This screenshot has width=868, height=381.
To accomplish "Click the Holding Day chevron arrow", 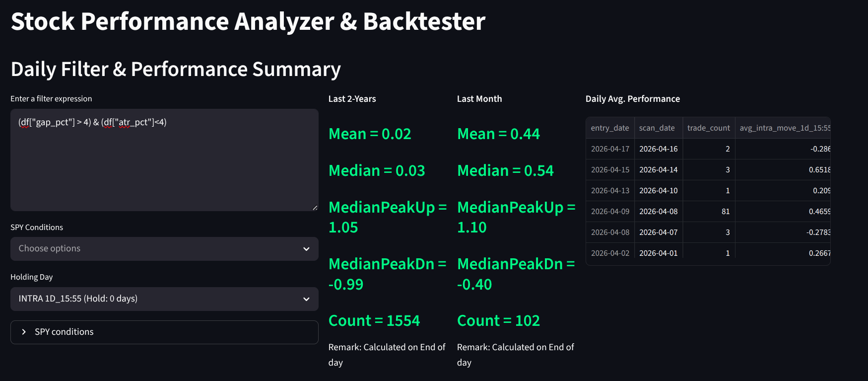I will click(x=306, y=299).
